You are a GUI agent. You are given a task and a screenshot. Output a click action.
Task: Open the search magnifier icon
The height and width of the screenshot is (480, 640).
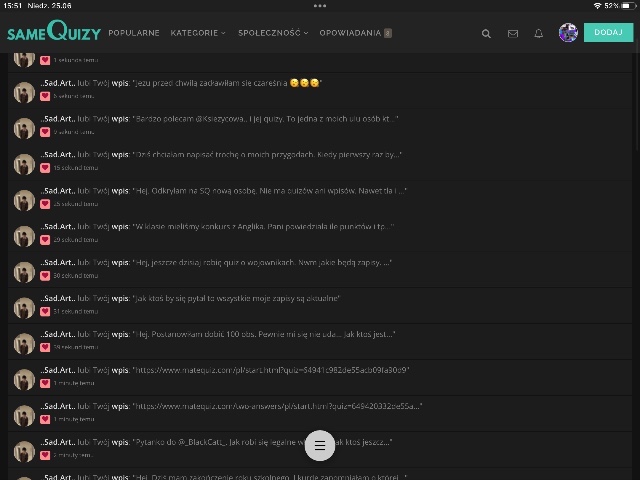pos(486,33)
